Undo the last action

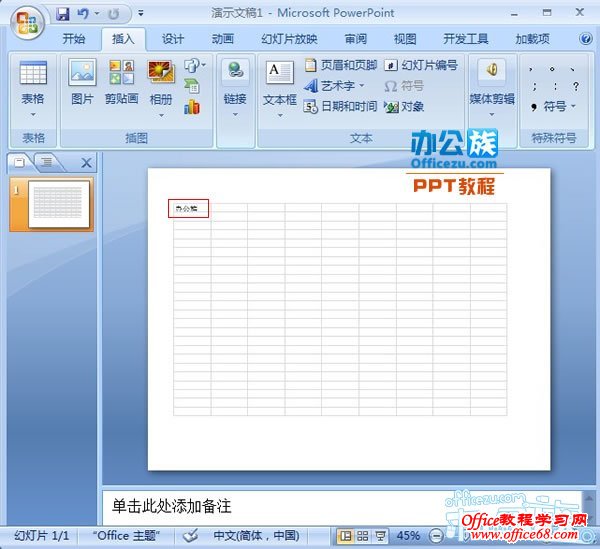coord(83,14)
